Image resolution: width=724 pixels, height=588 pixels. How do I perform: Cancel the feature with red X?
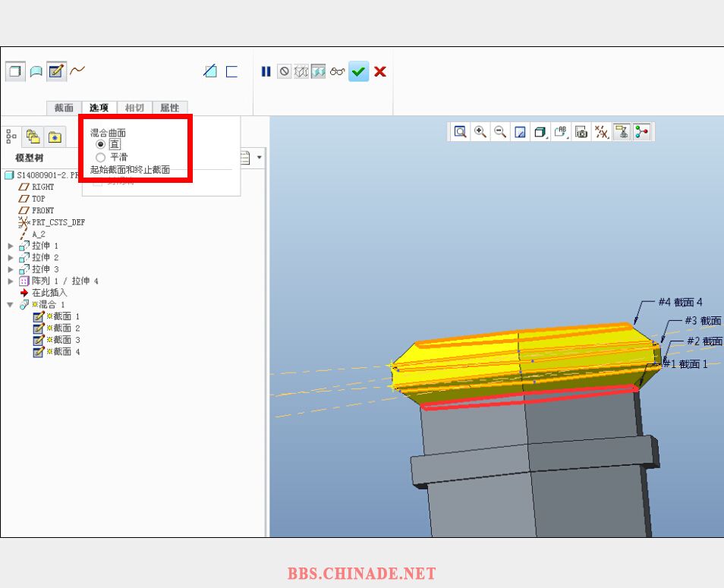tap(380, 71)
